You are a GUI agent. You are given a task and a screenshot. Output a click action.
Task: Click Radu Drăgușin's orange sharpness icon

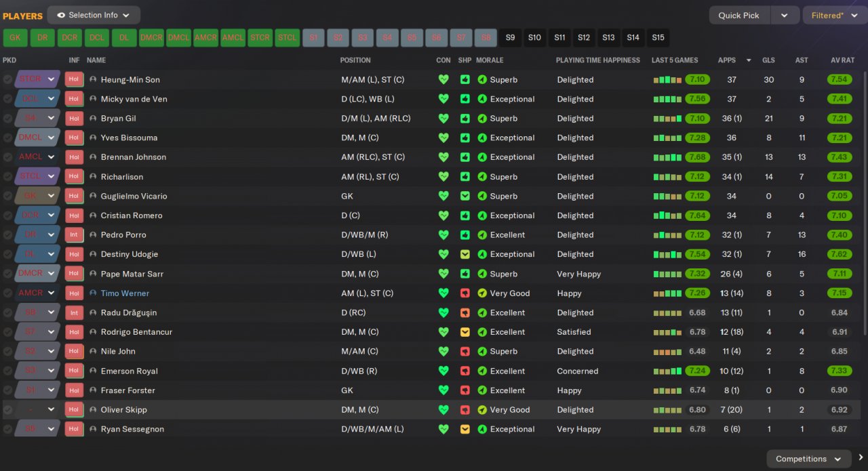pyautogui.click(x=465, y=312)
